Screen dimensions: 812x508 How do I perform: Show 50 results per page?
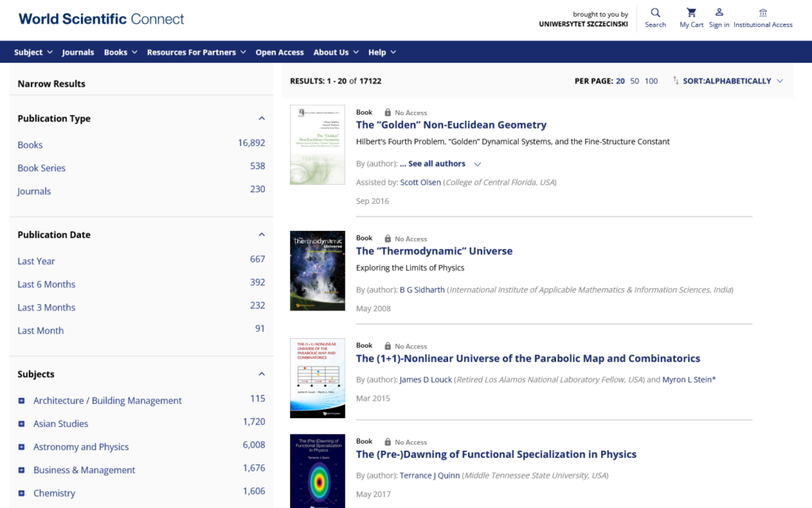pos(634,81)
